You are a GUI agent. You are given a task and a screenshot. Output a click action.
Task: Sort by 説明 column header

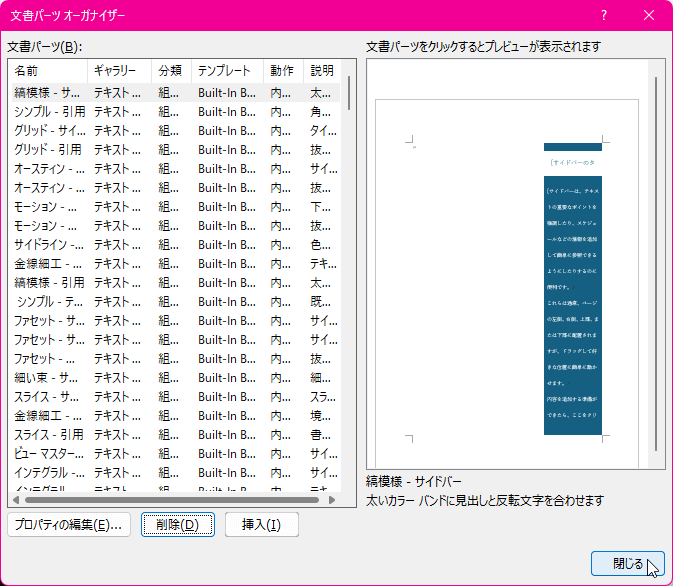point(322,71)
